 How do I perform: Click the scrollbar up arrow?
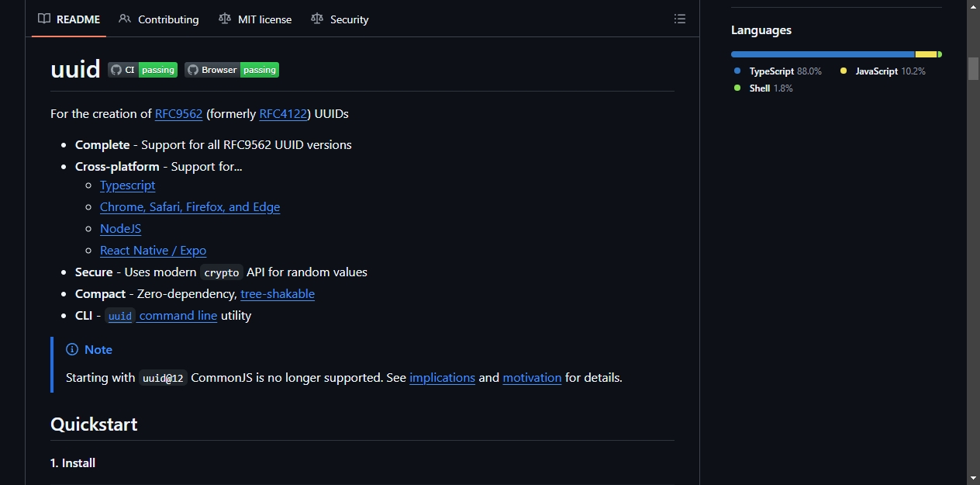973,6
